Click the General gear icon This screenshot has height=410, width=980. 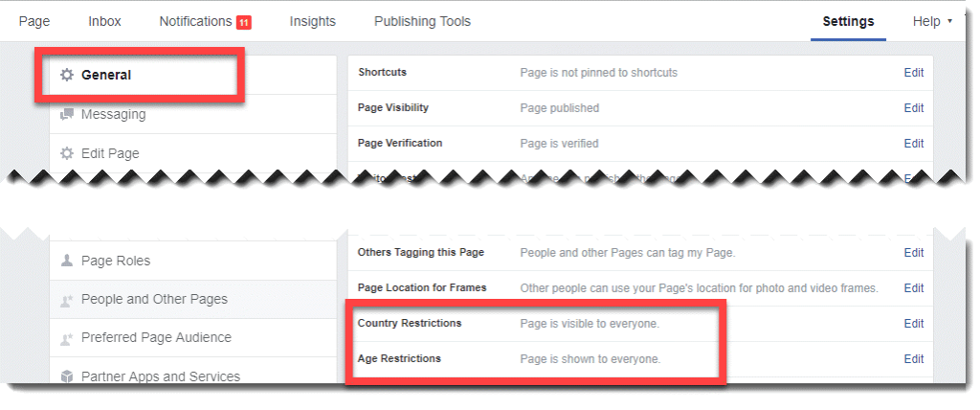click(x=66, y=75)
